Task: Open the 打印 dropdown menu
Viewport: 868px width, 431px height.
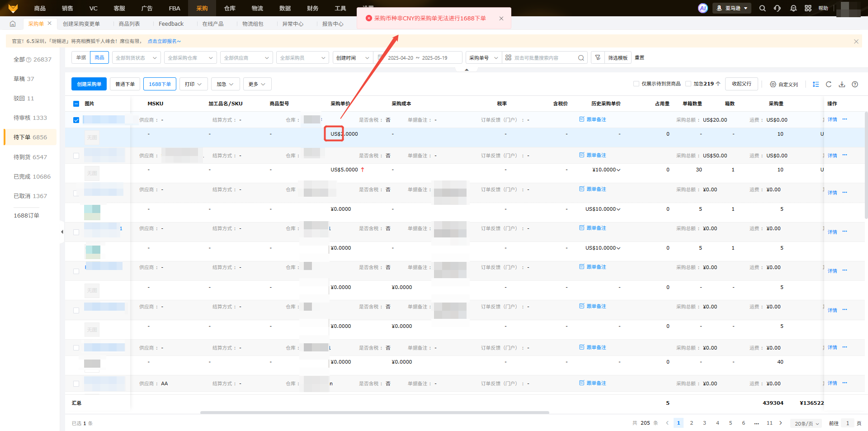Action: (193, 84)
